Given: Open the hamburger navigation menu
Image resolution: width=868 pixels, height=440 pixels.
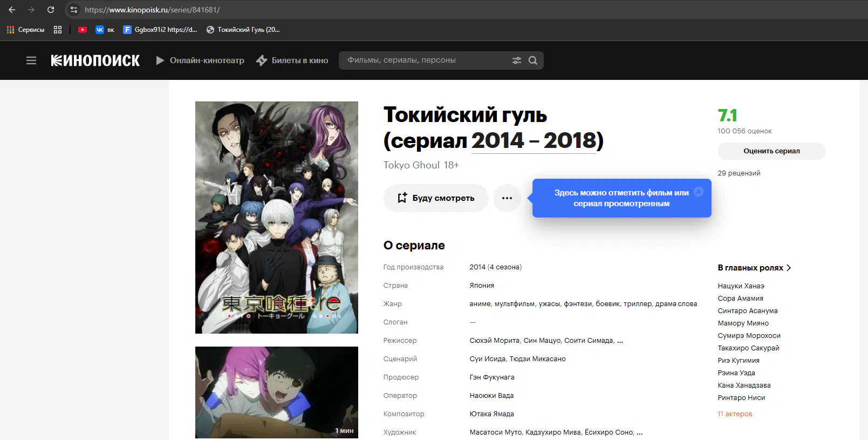Looking at the screenshot, I should point(31,60).
